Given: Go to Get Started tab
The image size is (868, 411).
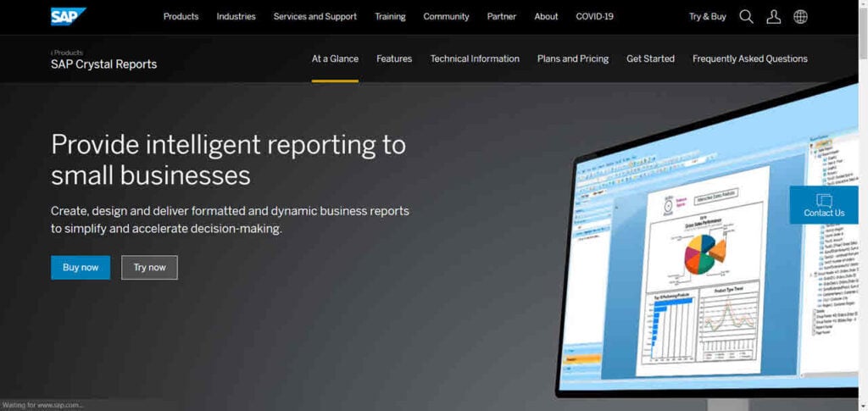Looking at the screenshot, I should [650, 58].
